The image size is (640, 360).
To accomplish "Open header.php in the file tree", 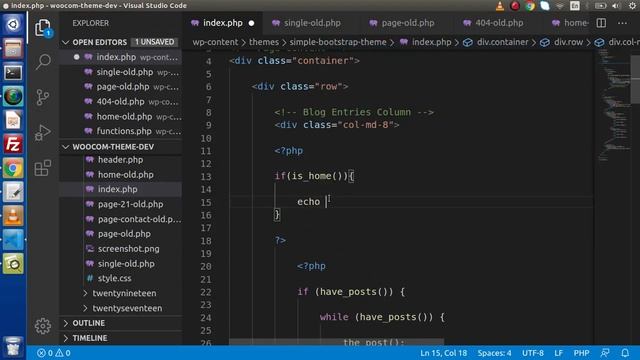I will click(120, 160).
